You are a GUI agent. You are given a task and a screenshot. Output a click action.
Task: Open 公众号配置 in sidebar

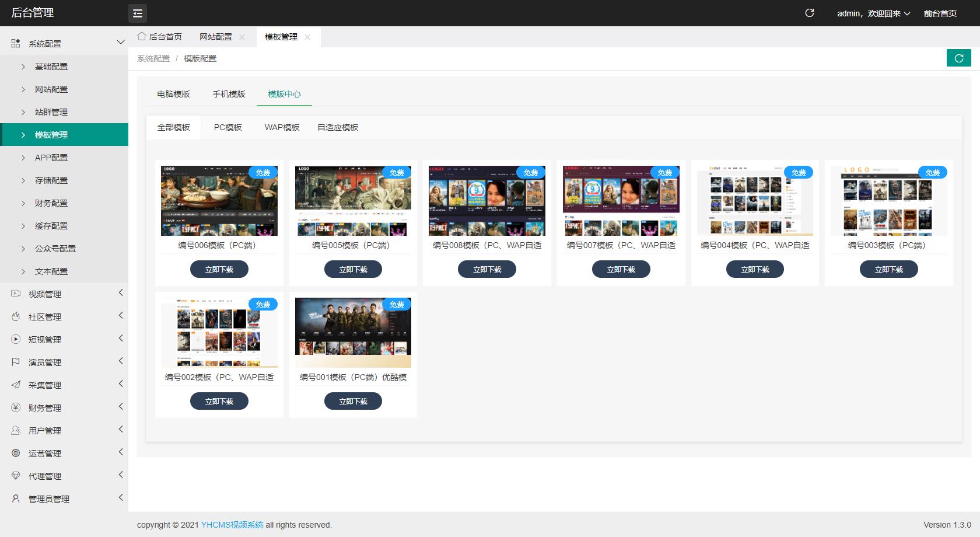tap(64, 249)
